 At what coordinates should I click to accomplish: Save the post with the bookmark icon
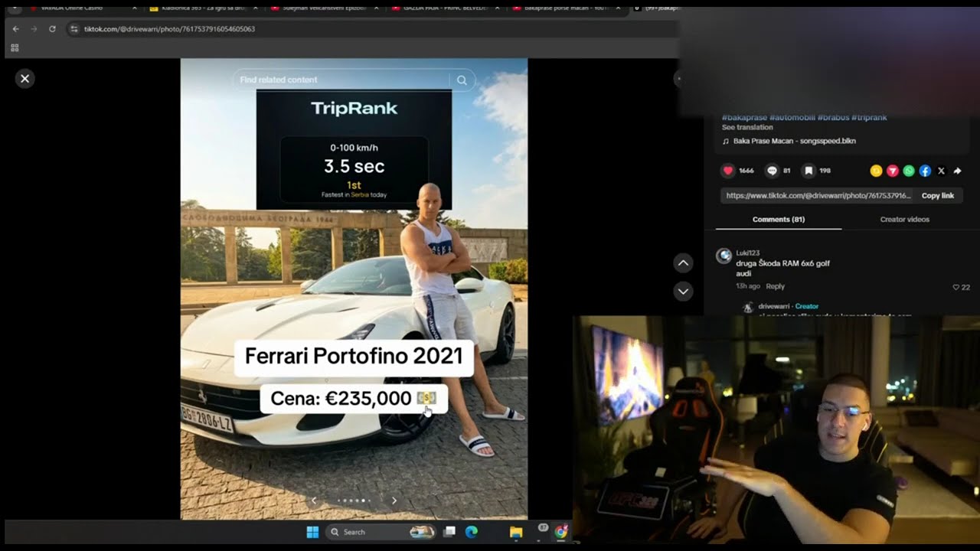[x=808, y=171]
